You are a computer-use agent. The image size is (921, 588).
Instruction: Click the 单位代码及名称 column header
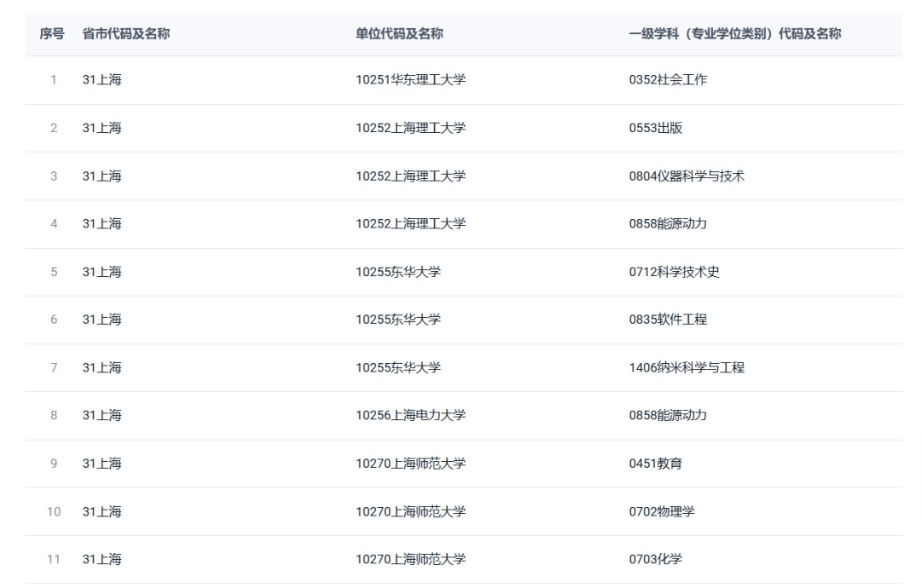coord(399,34)
